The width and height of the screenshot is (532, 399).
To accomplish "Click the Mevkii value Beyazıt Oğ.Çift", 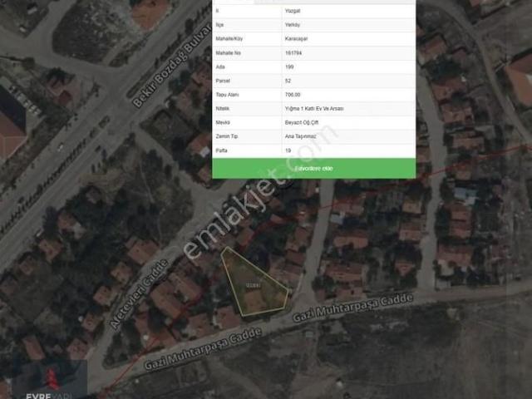I will pos(302,122).
